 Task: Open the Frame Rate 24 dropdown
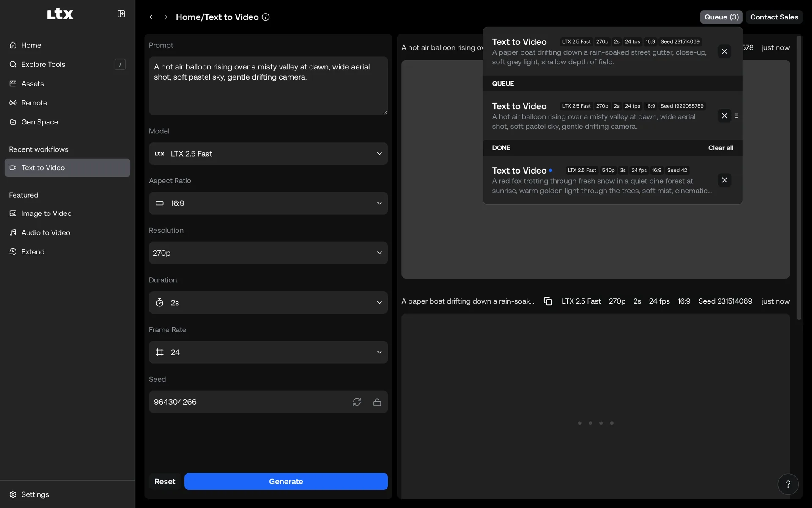point(268,352)
